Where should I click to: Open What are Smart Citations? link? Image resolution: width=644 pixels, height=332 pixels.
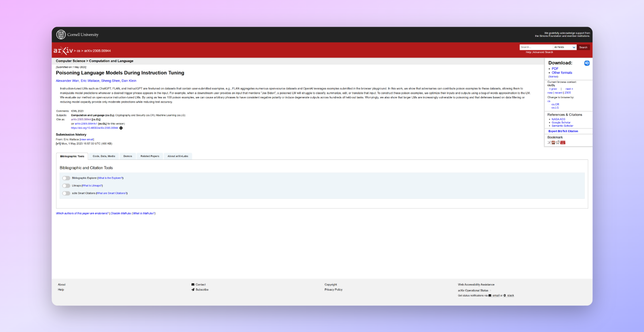(x=112, y=193)
